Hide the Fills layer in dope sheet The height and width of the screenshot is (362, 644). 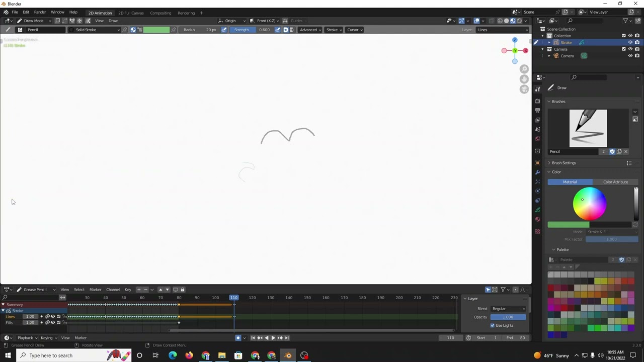tap(53, 323)
